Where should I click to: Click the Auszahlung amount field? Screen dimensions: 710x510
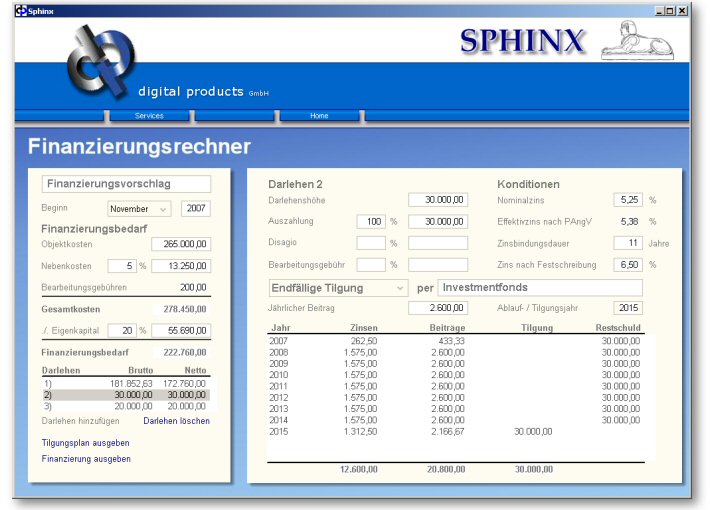coord(438,221)
